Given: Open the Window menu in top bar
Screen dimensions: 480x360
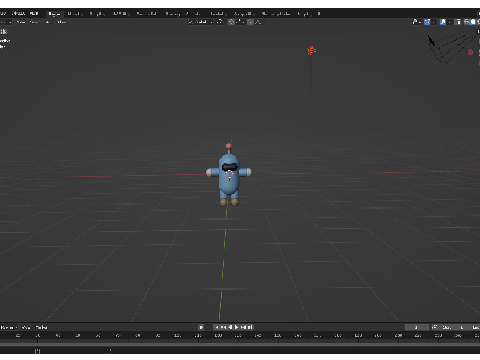Looking at the screenshot, I should [x=18, y=14].
